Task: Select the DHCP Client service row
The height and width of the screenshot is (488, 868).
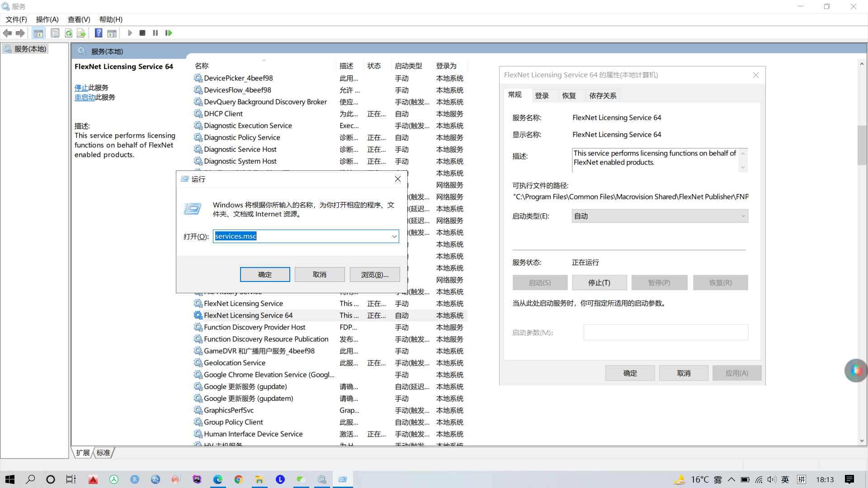Action: coord(329,114)
